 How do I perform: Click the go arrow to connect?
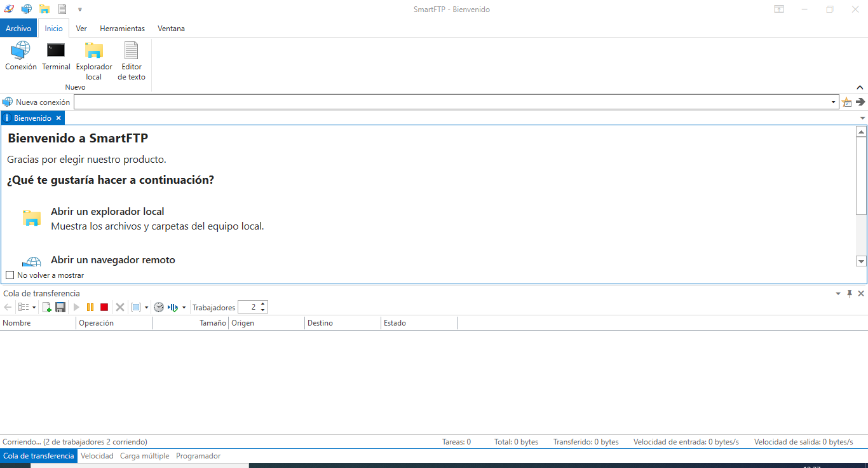pos(860,102)
